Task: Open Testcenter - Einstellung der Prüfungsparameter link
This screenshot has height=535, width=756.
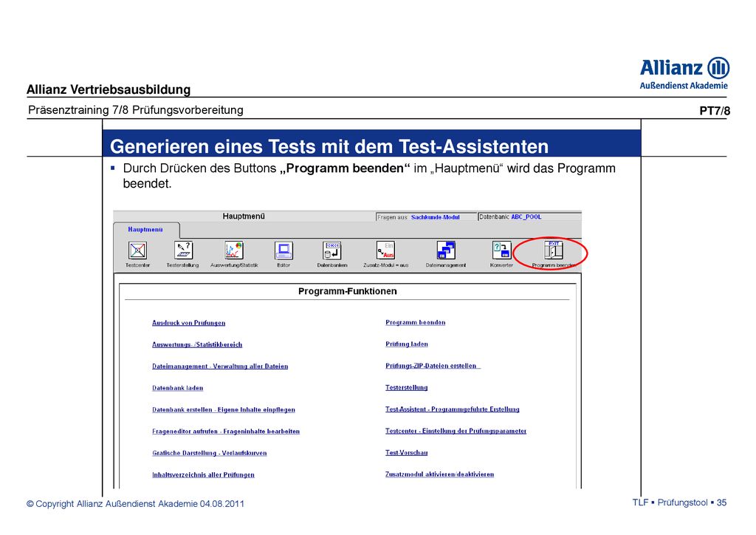Action: click(456, 431)
